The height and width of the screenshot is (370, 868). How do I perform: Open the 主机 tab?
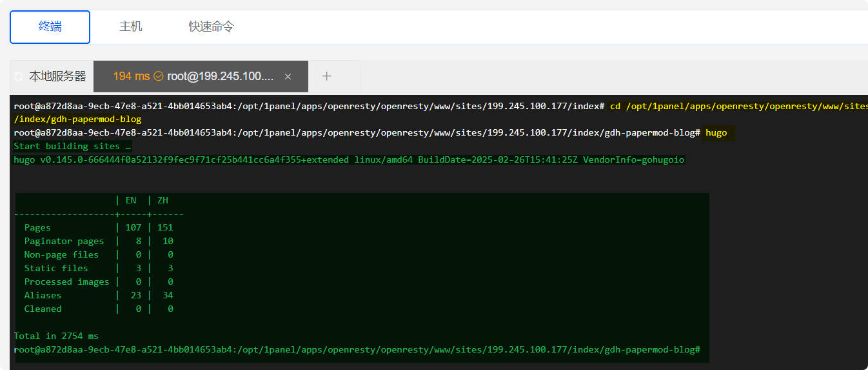pyautogui.click(x=130, y=26)
